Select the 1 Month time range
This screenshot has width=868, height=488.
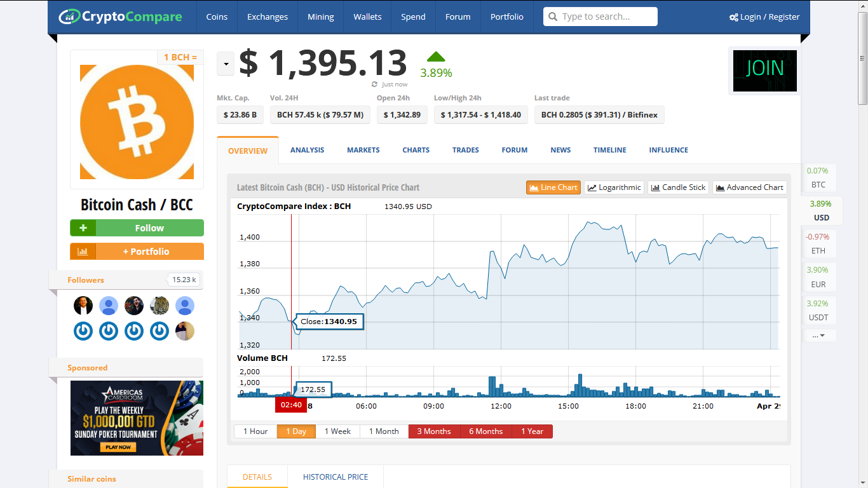[x=384, y=431]
